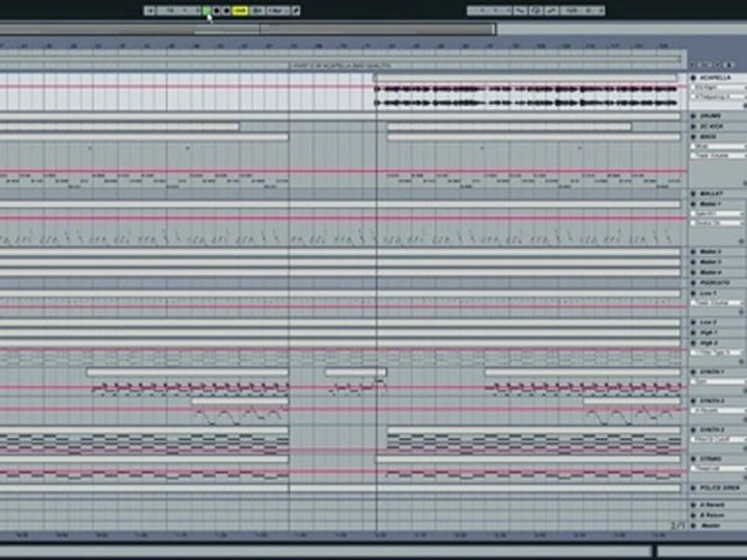
Task: Arm recording with the Record button
Action: click(x=226, y=10)
